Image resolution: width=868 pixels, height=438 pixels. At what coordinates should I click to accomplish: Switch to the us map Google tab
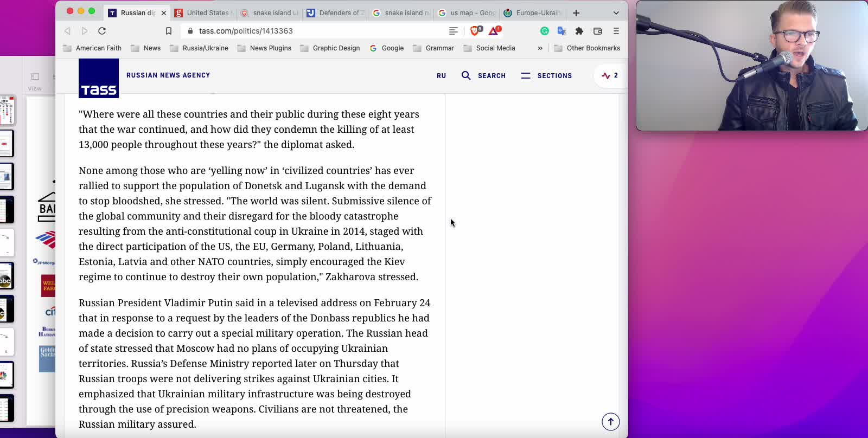pyautogui.click(x=468, y=13)
